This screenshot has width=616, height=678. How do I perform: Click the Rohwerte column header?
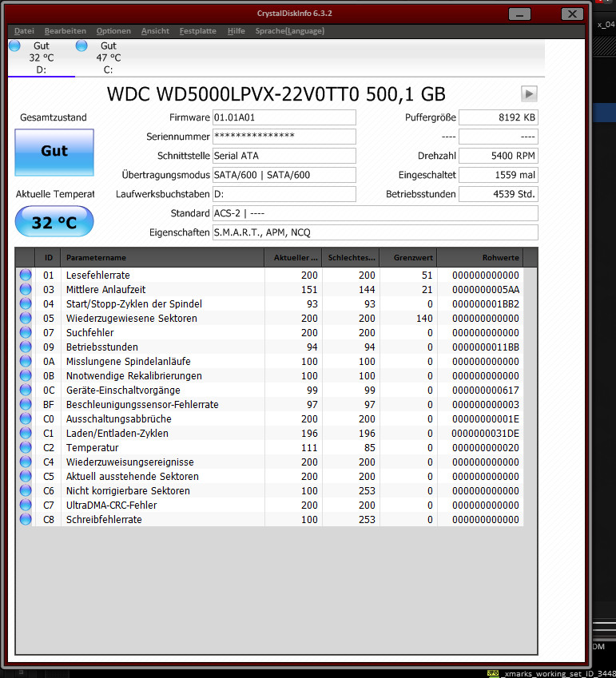[x=479, y=257]
